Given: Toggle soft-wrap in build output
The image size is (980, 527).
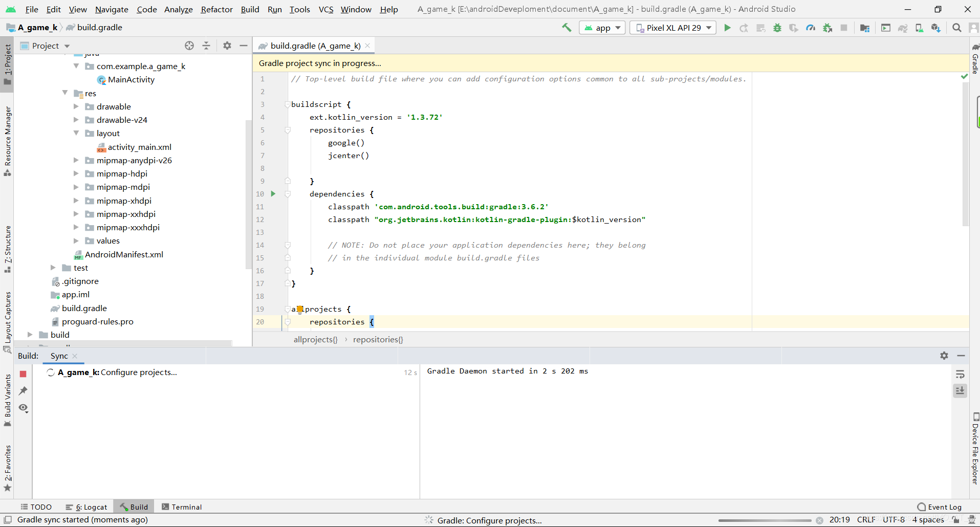Looking at the screenshot, I should click(x=960, y=374).
